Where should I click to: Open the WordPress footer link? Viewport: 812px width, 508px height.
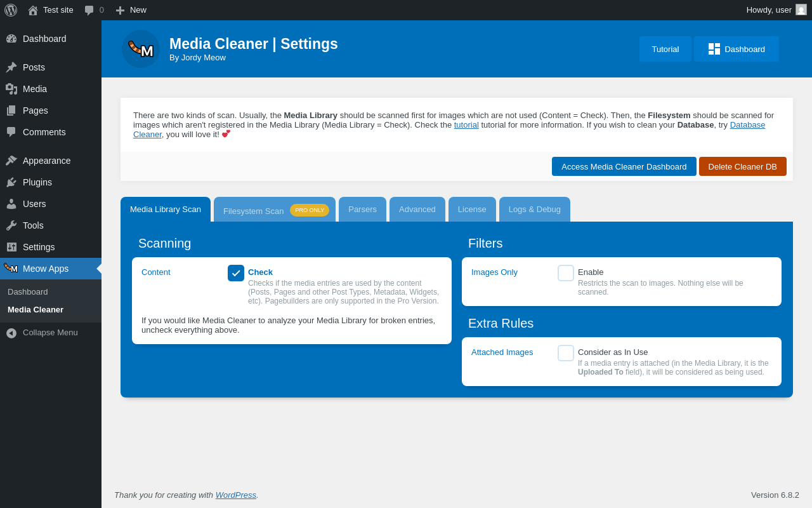[236, 495]
